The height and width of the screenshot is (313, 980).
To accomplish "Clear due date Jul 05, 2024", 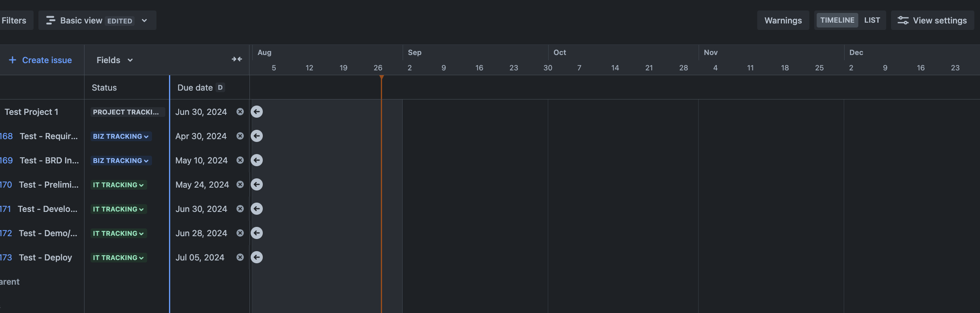I will click(x=240, y=257).
